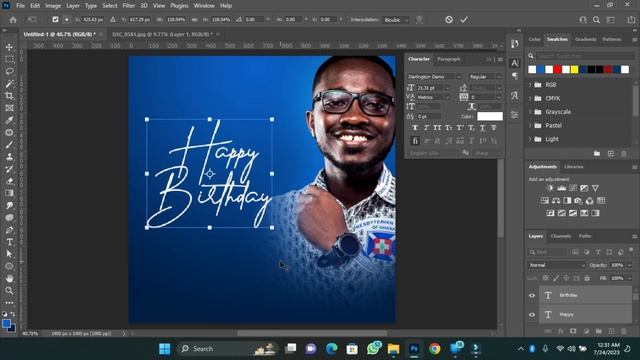Open the Normal blend mode dropdown

point(556,265)
